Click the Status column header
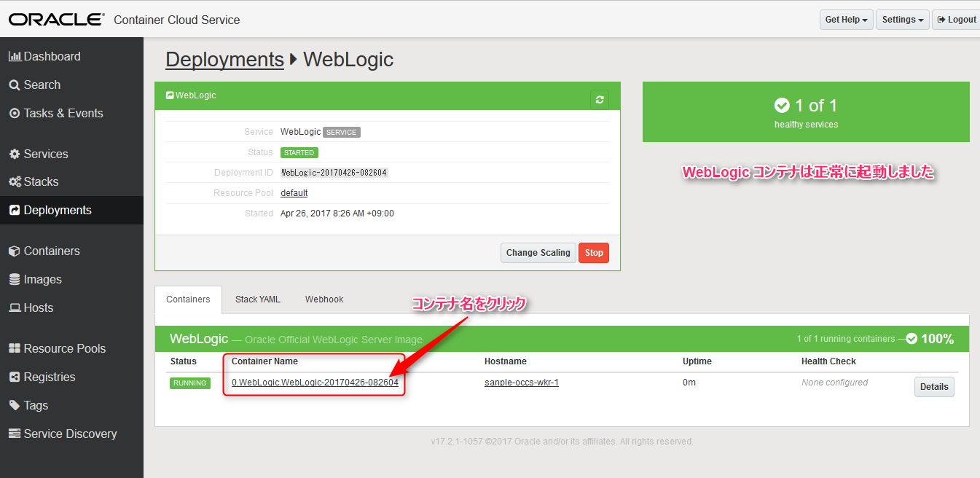This screenshot has width=980, height=478. click(x=184, y=361)
